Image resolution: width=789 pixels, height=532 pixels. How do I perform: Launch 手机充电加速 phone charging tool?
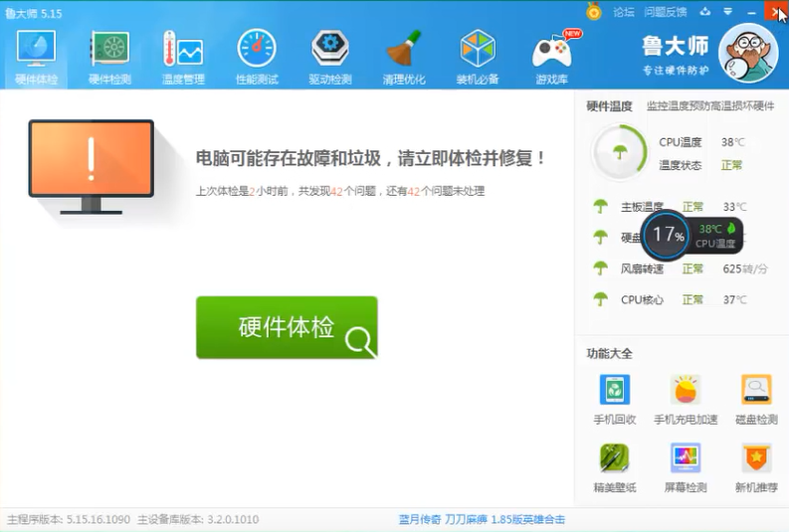(685, 399)
